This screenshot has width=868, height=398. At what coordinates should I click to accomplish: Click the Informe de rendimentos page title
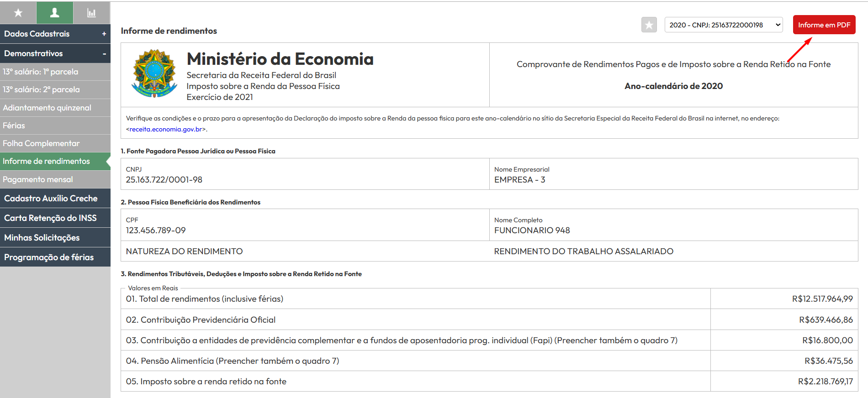click(x=169, y=31)
